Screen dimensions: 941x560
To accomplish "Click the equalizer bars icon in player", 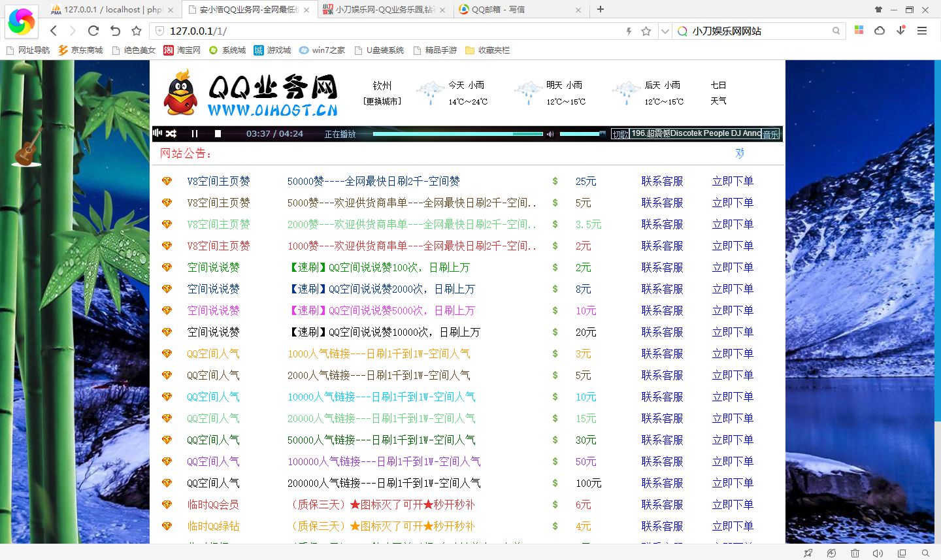I will (157, 133).
